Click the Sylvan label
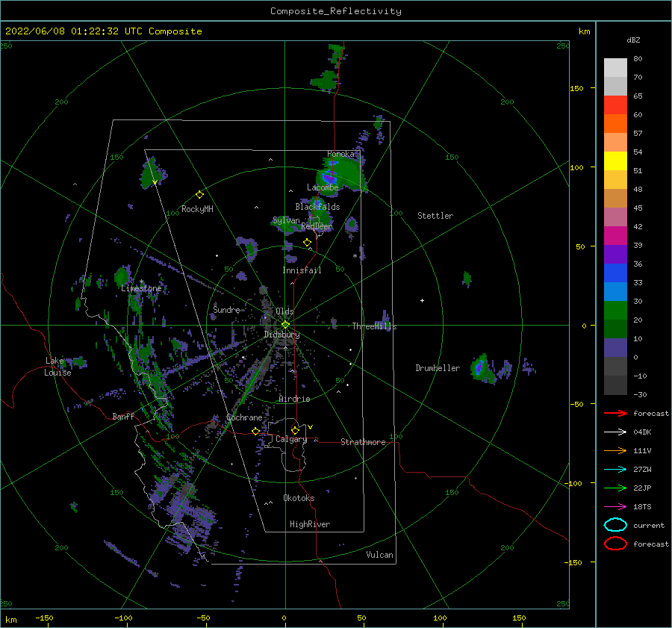This screenshot has height=628, width=672. (286, 220)
